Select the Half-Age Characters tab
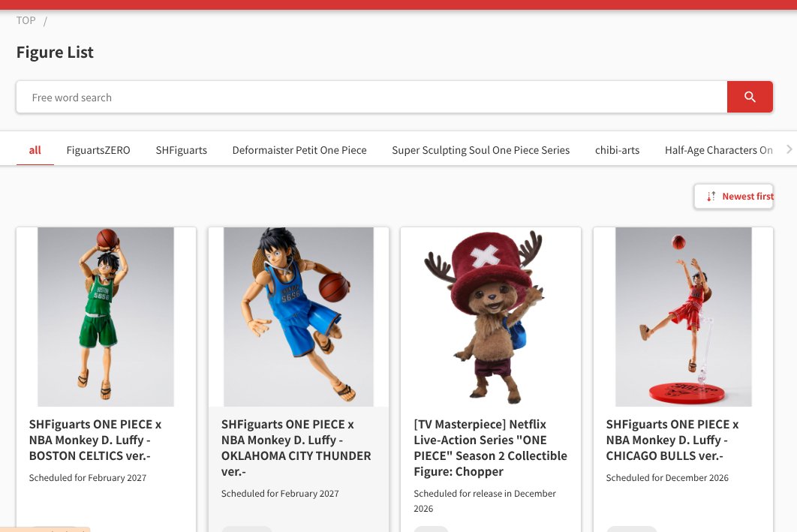This screenshot has height=532, width=797. coord(719,150)
